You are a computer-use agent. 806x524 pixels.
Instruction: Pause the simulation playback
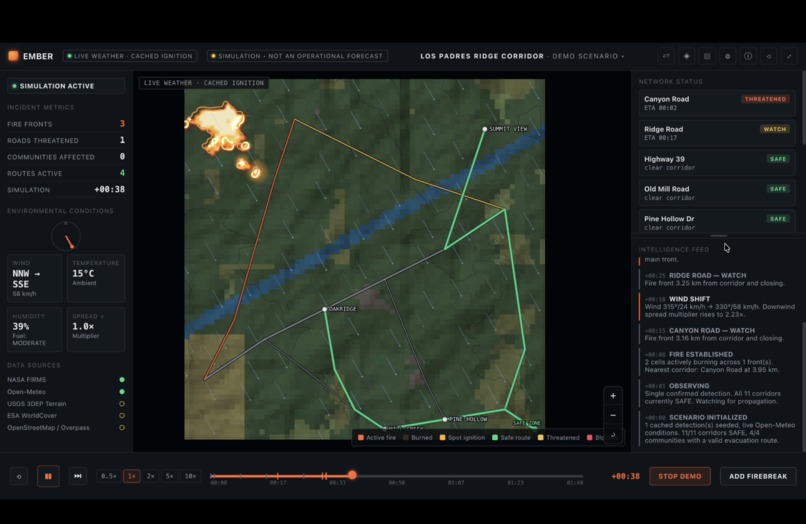48,476
